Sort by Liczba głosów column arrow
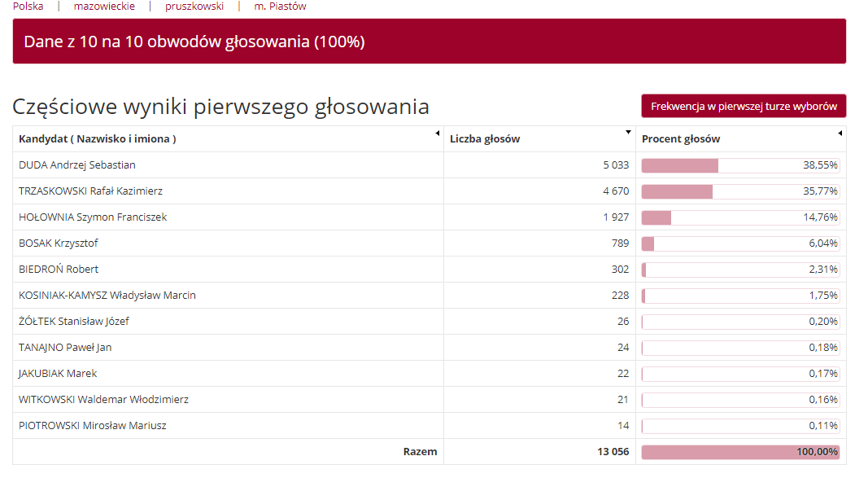The image size is (868, 478). tap(628, 133)
